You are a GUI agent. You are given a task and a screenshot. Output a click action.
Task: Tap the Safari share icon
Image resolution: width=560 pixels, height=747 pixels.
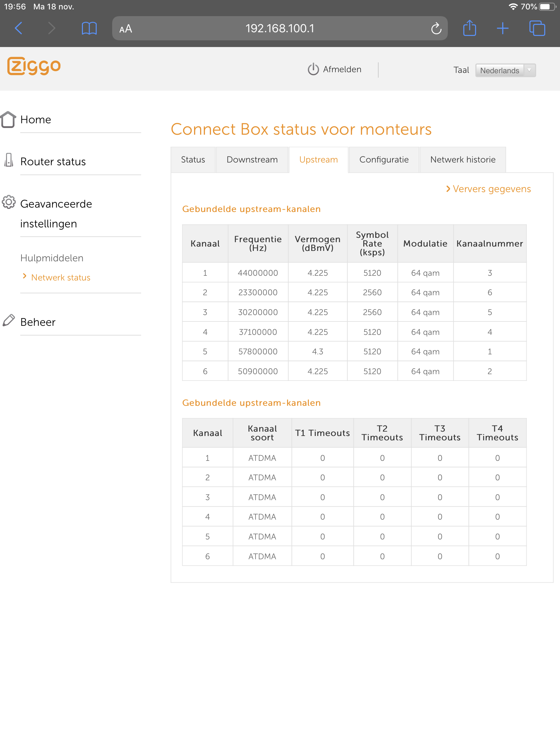click(x=469, y=28)
